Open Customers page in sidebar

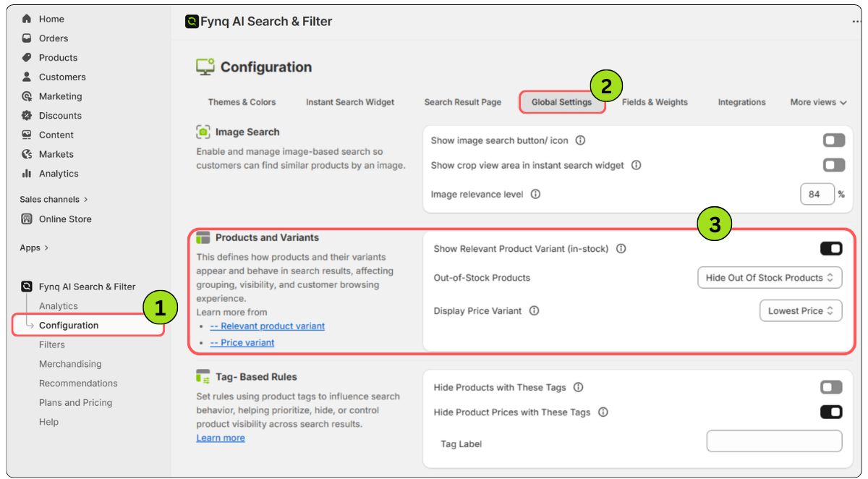(62, 77)
